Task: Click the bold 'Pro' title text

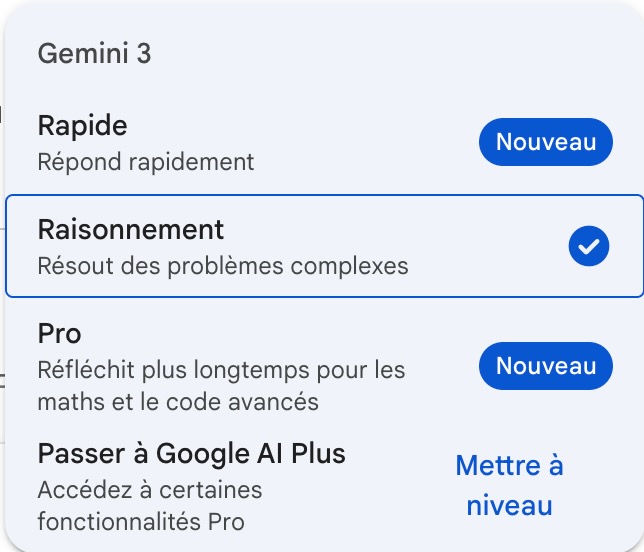Action: [x=59, y=334]
